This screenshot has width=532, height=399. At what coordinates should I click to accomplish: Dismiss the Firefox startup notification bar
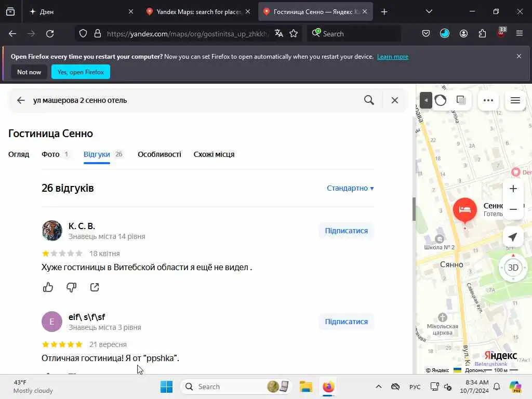(x=519, y=56)
